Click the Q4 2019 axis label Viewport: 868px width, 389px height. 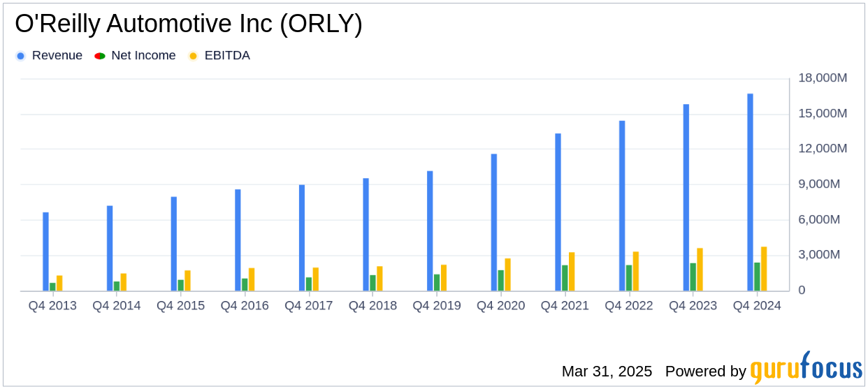(x=437, y=306)
